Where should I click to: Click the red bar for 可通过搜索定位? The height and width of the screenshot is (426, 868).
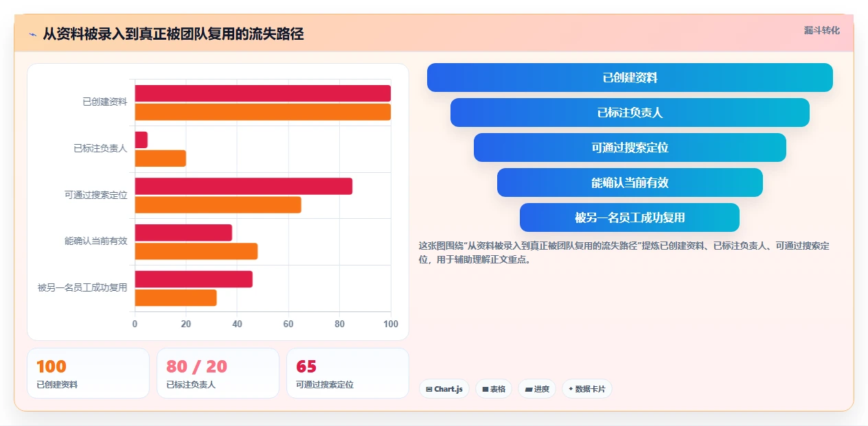coord(243,186)
